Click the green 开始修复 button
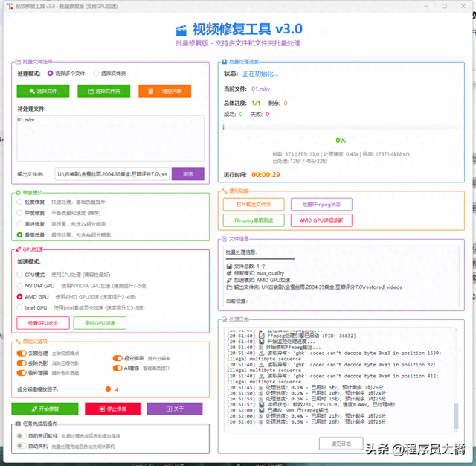Screen dimensions: 476x466 (x=45, y=409)
